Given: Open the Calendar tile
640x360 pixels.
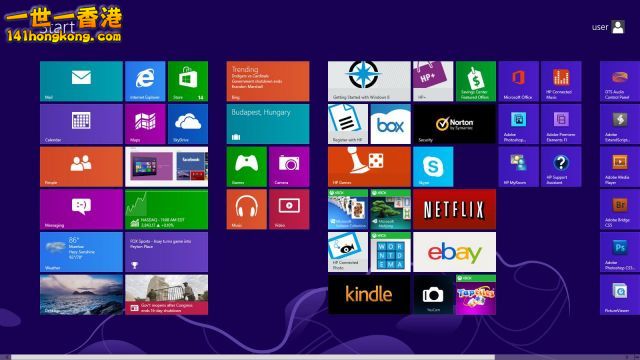Looking at the screenshot, I should click(x=81, y=124).
